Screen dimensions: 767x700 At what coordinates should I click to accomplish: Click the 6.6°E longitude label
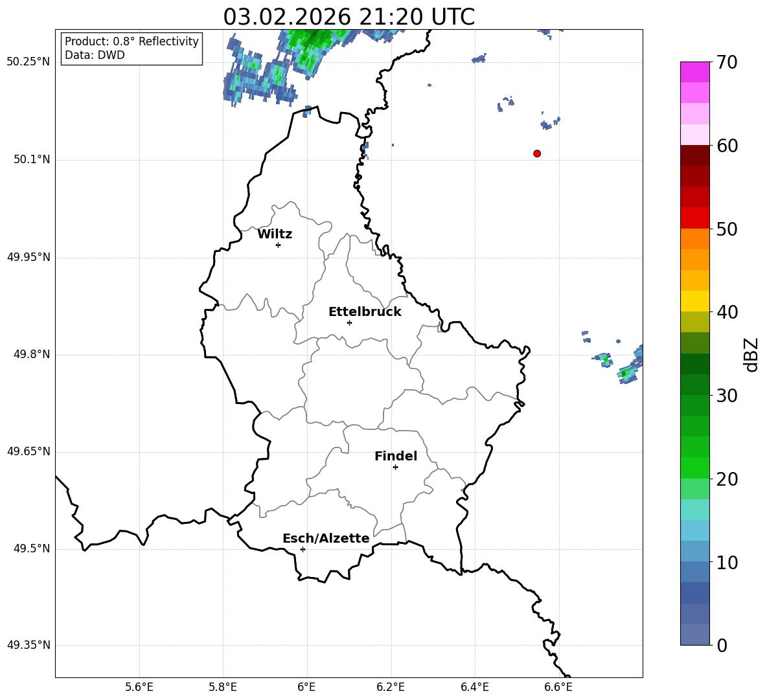pos(558,687)
